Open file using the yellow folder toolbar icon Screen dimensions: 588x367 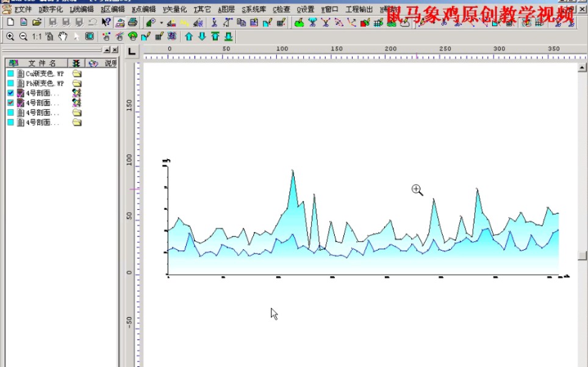[x=37, y=22]
